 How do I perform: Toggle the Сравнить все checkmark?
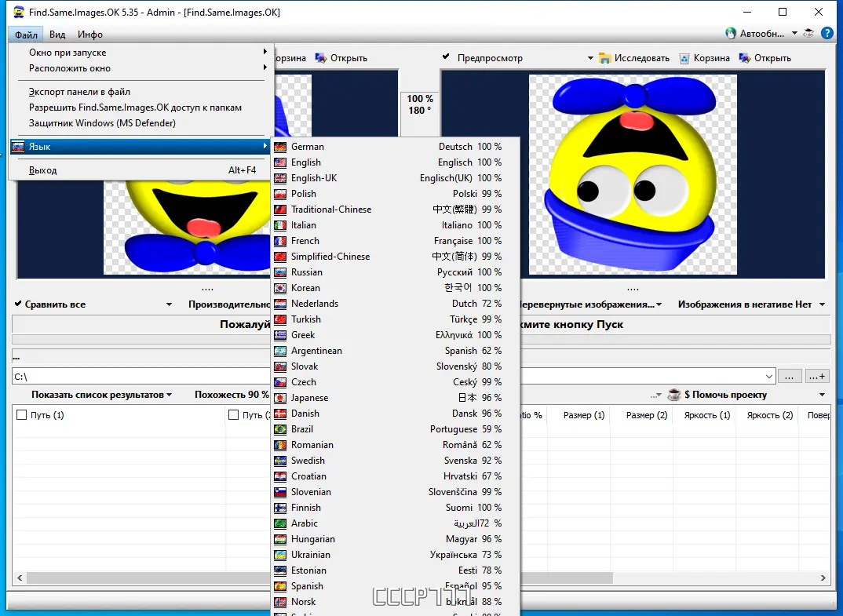click(18, 304)
